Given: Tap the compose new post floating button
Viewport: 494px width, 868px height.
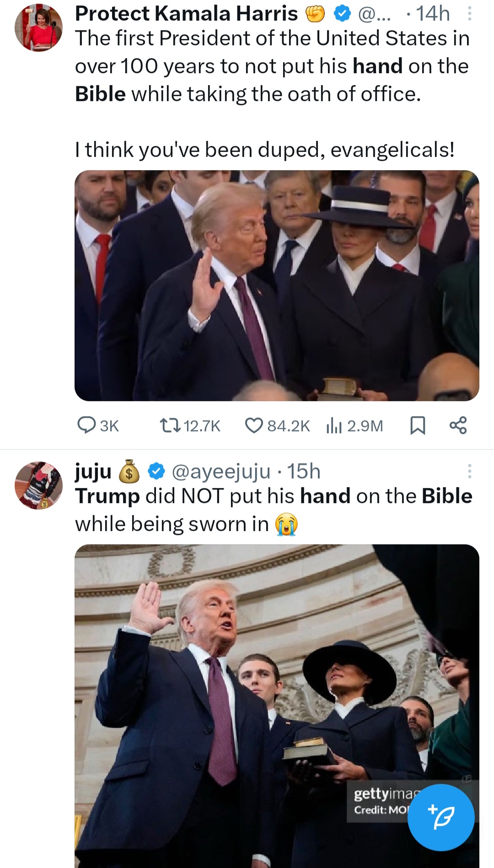Looking at the screenshot, I should [441, 817].
